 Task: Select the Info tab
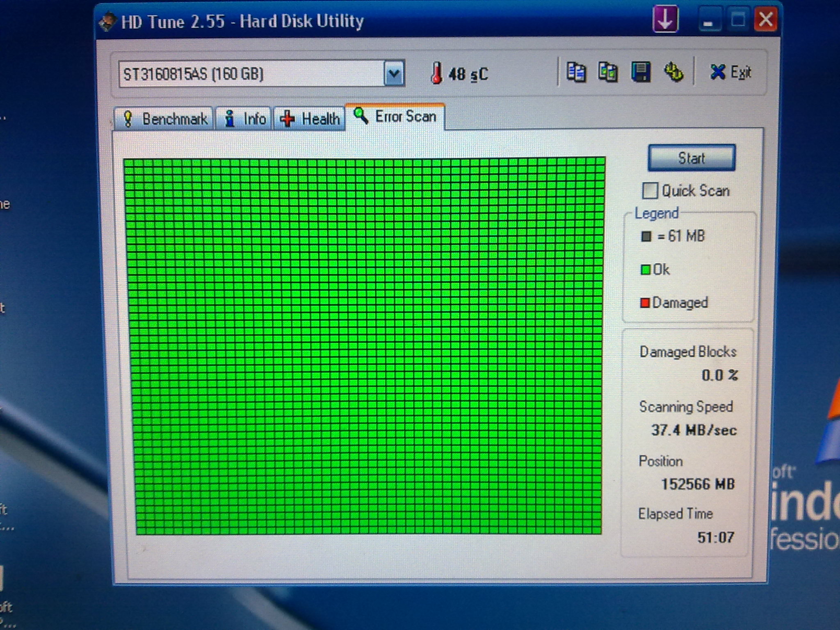(x=244, y=119)
